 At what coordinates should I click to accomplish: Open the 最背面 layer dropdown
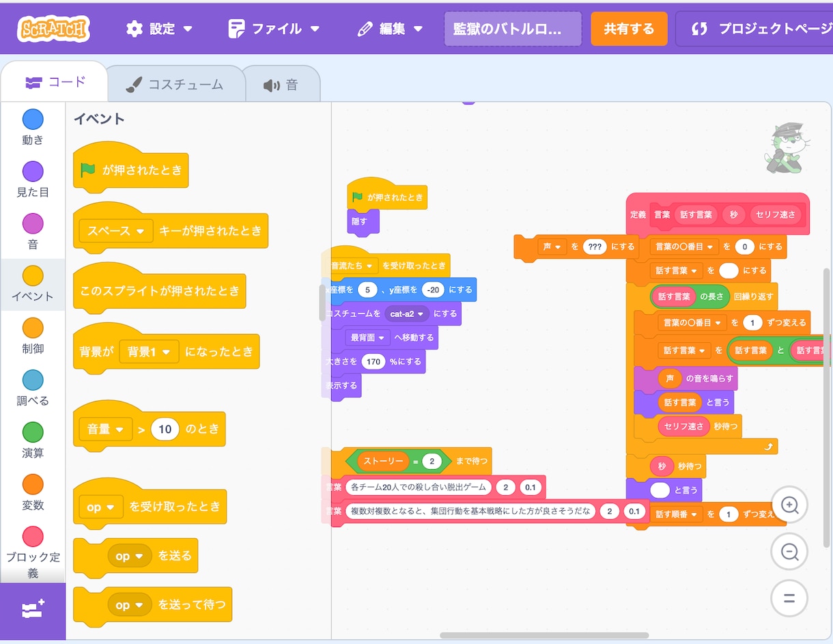(x=368, y=337)
